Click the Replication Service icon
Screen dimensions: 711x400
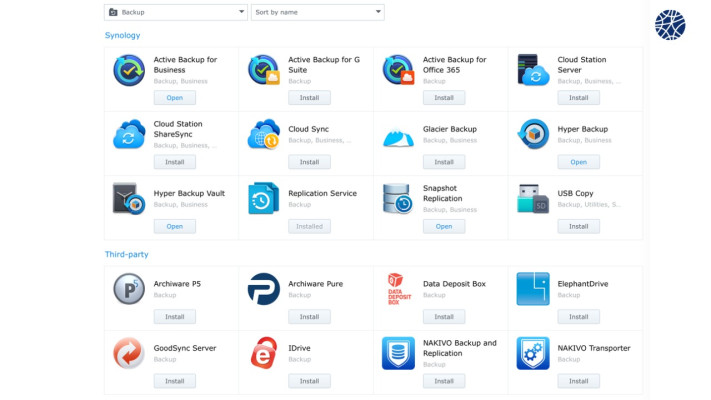[x=264, y=199]
